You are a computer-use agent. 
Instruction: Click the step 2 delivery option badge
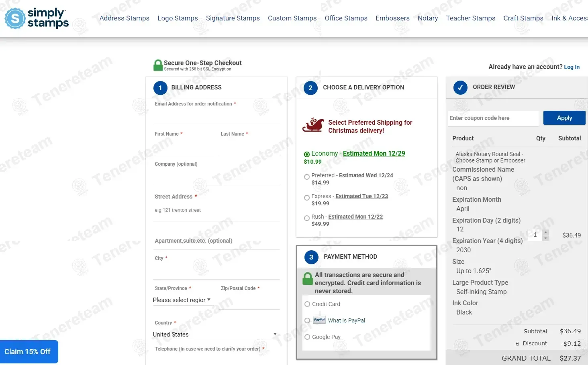coord(310,88)
